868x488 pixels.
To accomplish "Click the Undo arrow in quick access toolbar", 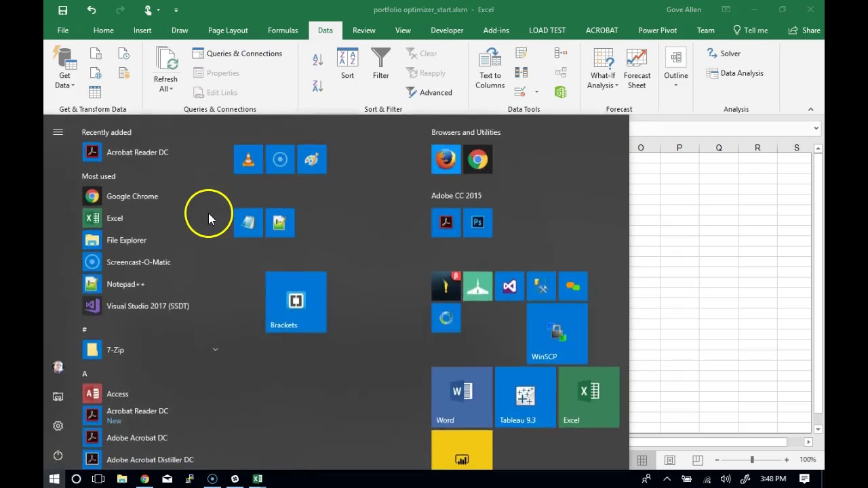I will pyautogui.click(x=92, y=10).
